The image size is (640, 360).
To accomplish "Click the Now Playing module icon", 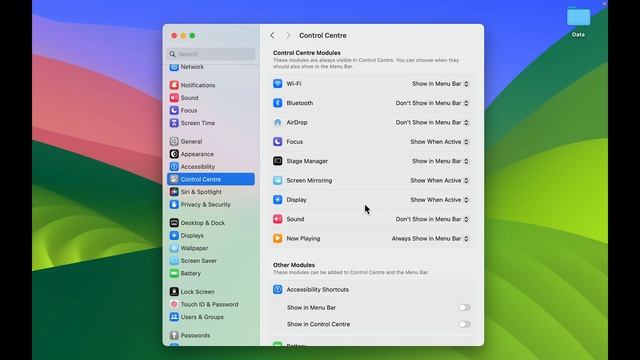I will click(278, 238).
